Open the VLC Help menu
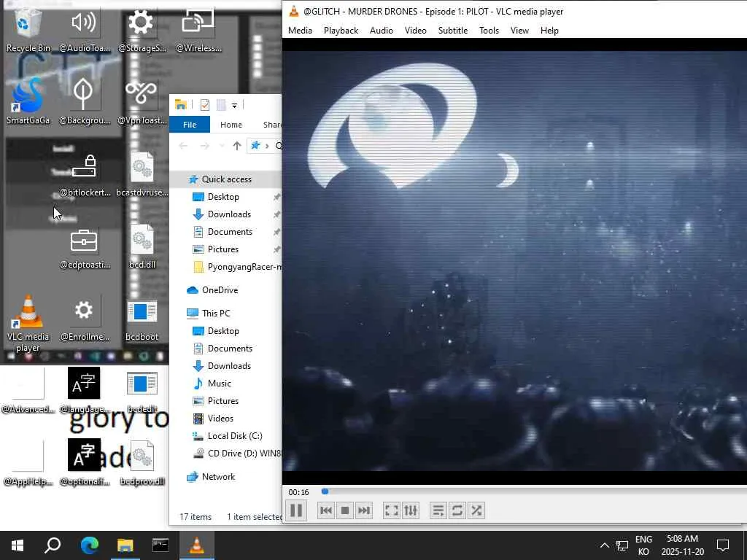747x560 pixels. point(549,31)
